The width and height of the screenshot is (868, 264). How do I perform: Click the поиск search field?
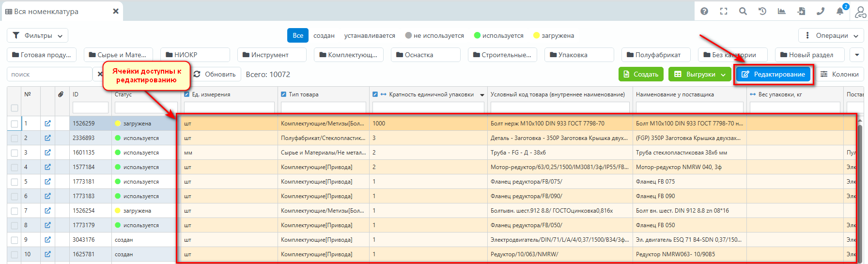point(49,74)
